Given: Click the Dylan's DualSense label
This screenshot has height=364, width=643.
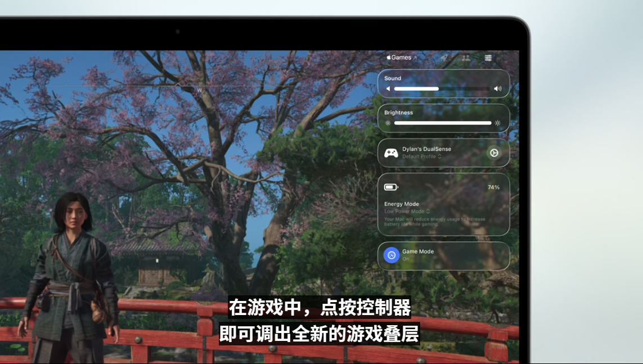Looking at the screenshot, I should tap(426, 149).
